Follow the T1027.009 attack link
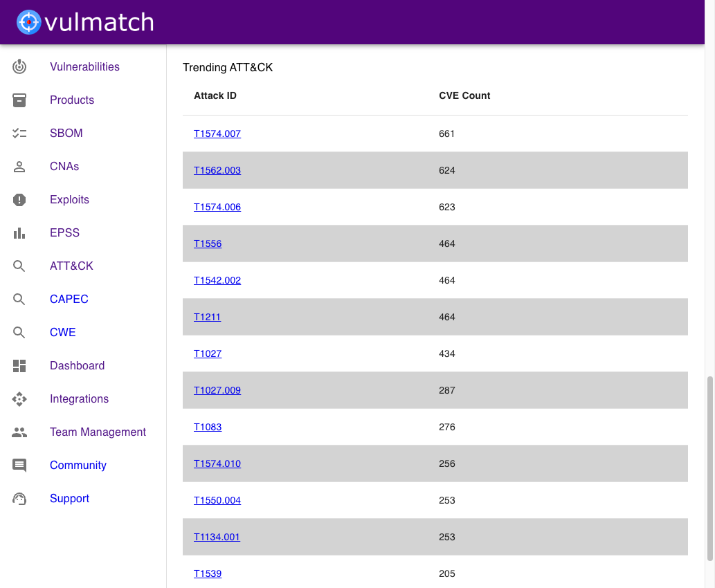 pos(217,390)
